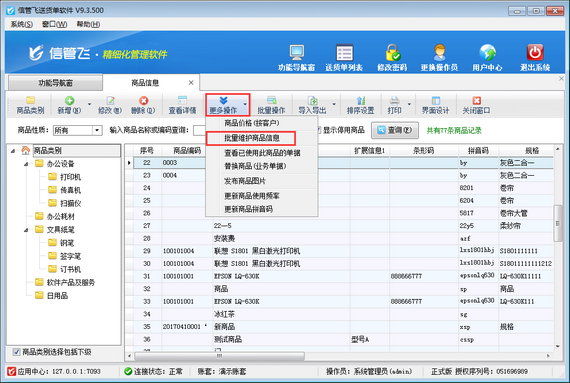Viewport: 570px width, 383px height.
Task: Select 批量维护商品信息 menu entry
Action: coord(251,138)
